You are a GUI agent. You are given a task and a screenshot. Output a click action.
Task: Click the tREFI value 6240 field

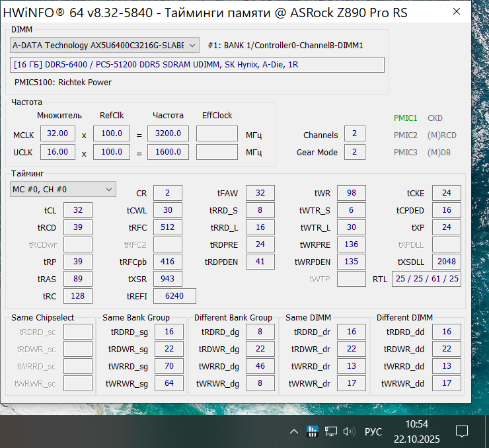click(174, 296)
